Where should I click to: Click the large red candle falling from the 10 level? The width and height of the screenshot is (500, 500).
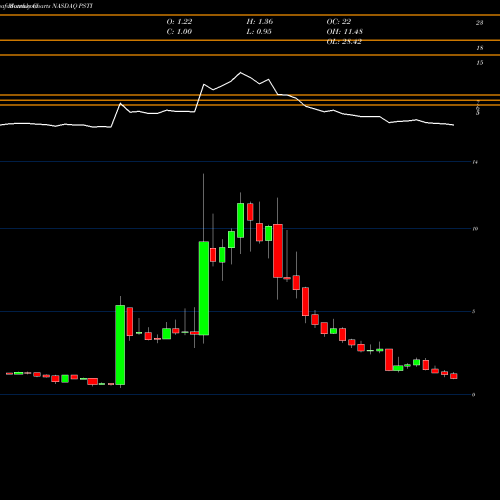click(x=278, y=251)
